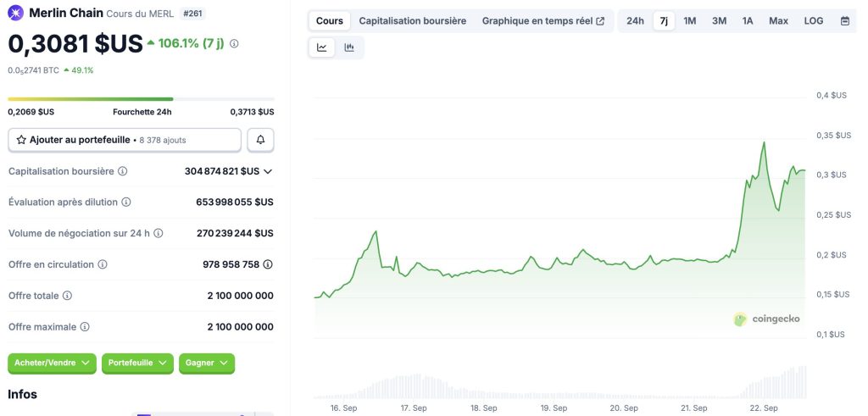
Task: Switch to line chart view icon
Action: pos(322,47)
